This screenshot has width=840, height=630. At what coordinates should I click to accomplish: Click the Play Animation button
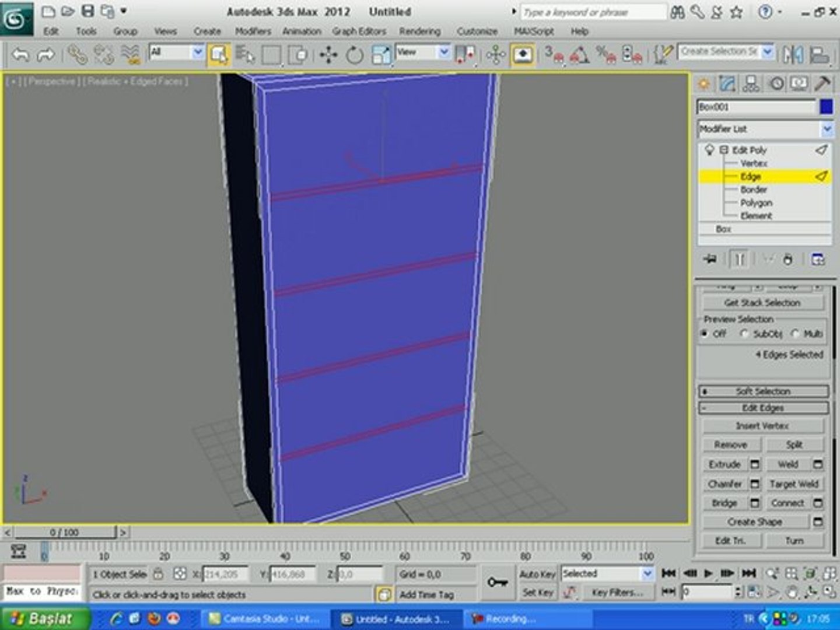point(708,573)
